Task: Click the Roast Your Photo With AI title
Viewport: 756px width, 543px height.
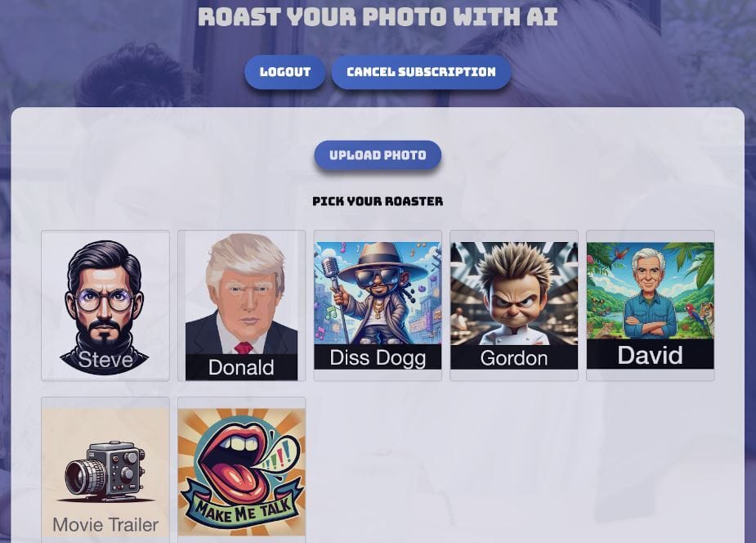Action: point(378,16)
